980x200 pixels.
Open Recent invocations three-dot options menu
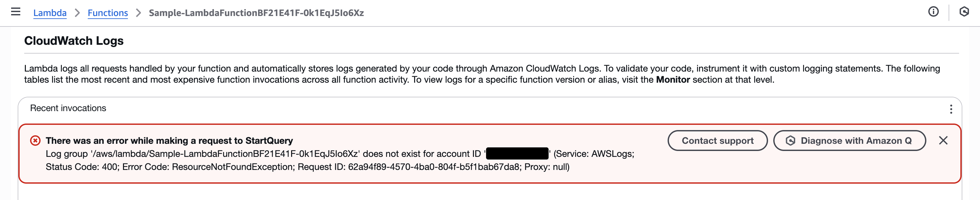click(x=951, y=109)
